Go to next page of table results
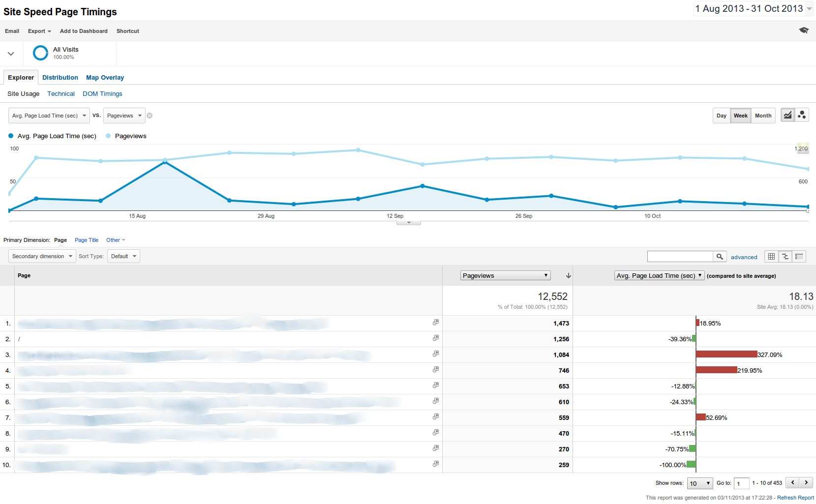816x504 pixels. pyautogui.click(x=807, y=482)
